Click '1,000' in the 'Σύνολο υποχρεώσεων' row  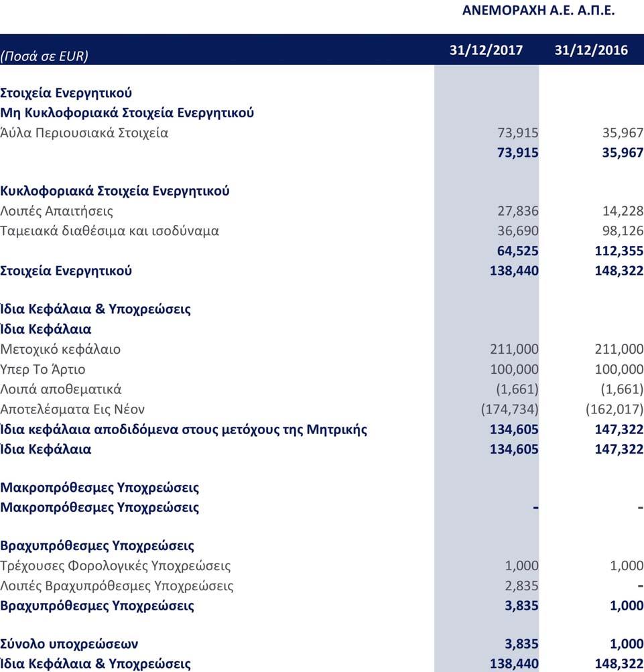pos(627,644)
